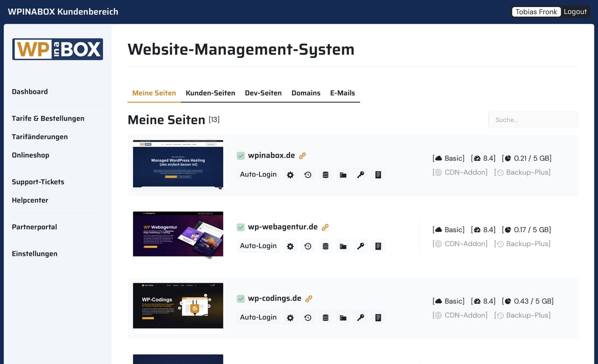Click the key icon for wpinabox.de
This screenshot has height=364, width=598.
[360, 174]
